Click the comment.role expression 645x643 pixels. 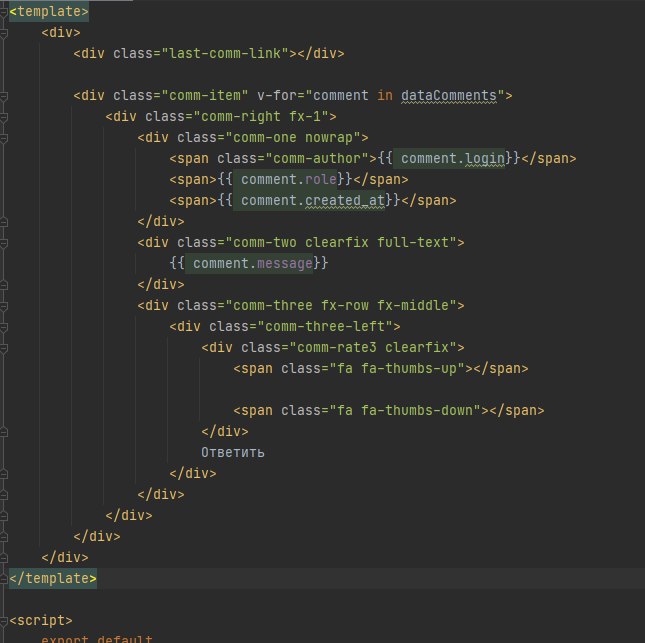point(289,179)
